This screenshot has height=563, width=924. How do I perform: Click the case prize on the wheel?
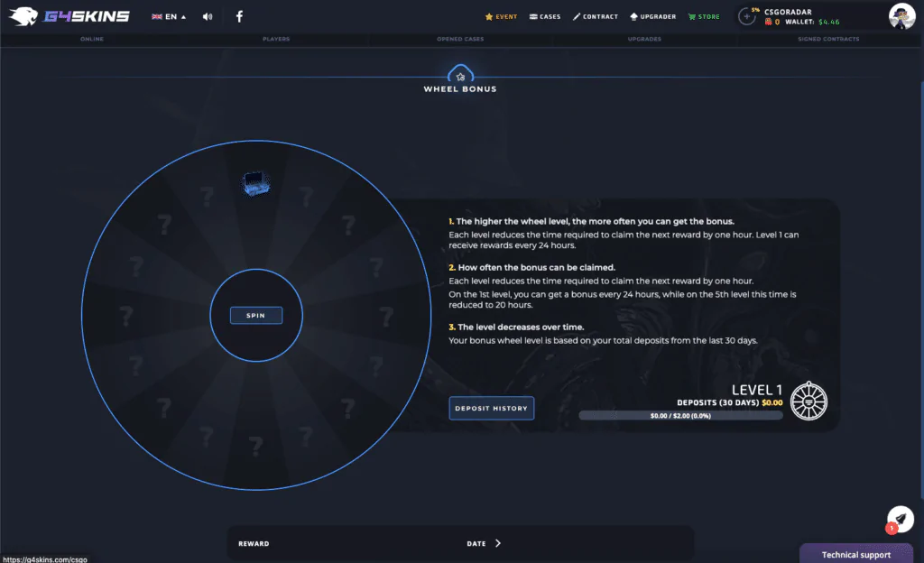255,184
